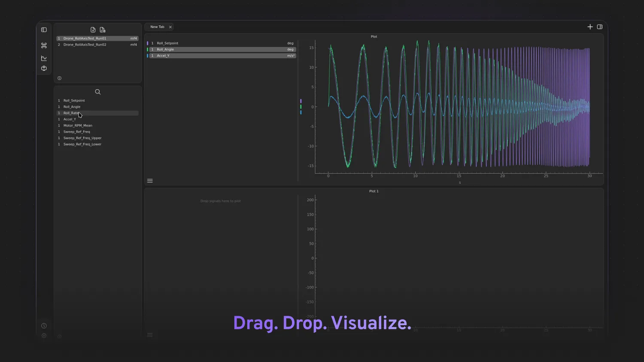Click the command shortcut icon in sidebar
Image resolution: width=644 pixels, height=362 pixels.
coord(44,45)
